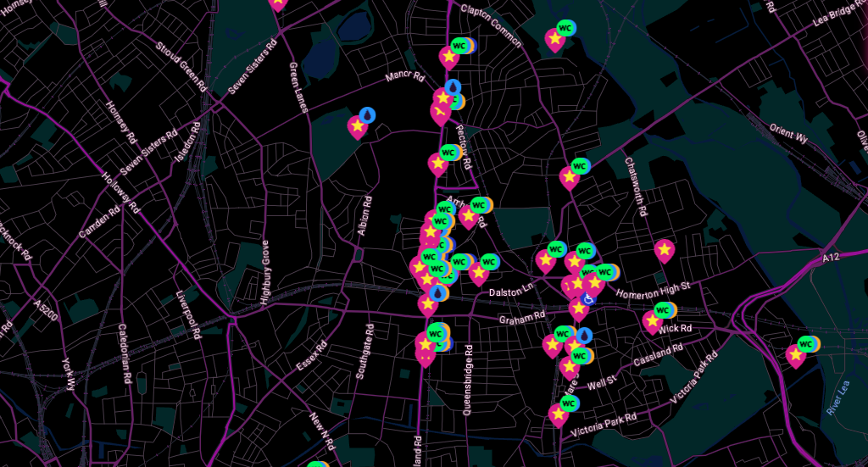Select the Hornsey Rd label
The image size is (868, 467).
coord(120,122)
